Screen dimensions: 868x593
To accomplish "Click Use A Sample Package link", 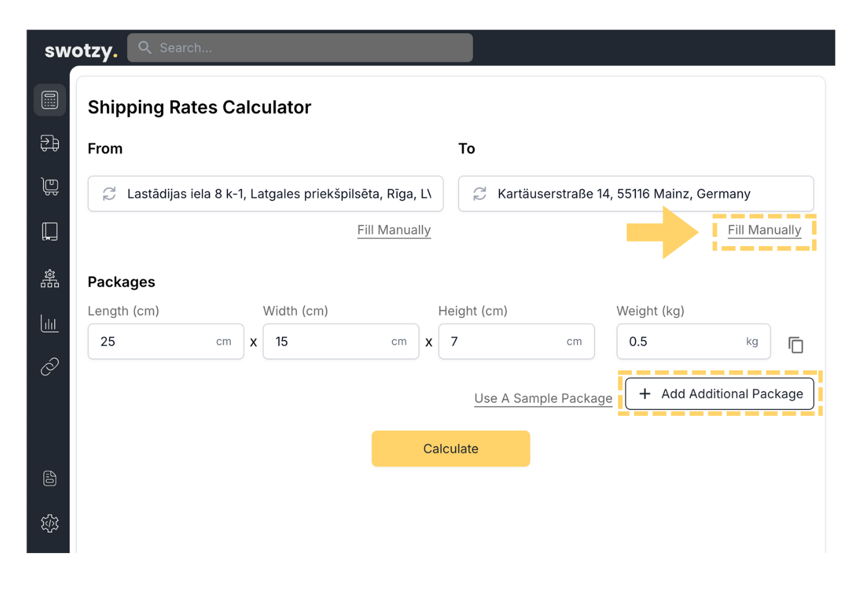I will 543,398.
